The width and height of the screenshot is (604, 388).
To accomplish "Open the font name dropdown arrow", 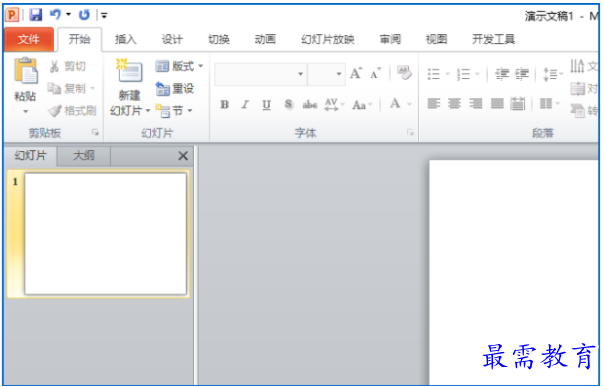I will pos(300,74).
